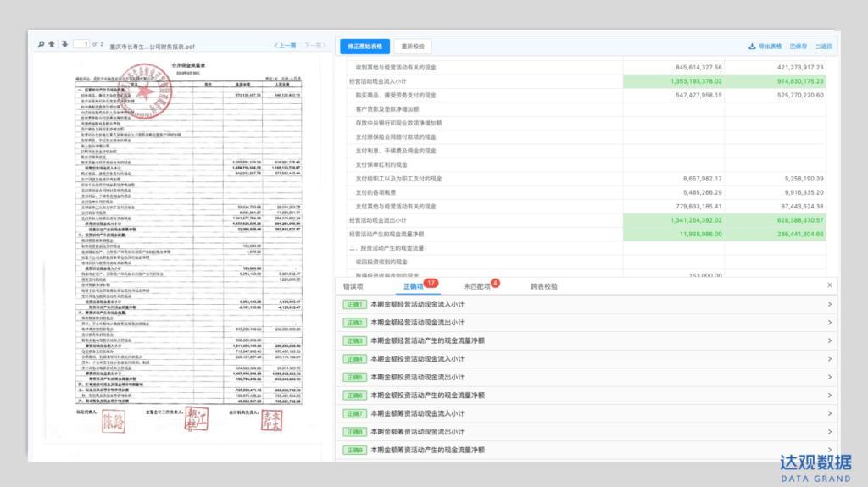This screenshot has height=487, width=868.
Task: Click the 上一篇 previous document link
Action: click(x=284, y=45)
